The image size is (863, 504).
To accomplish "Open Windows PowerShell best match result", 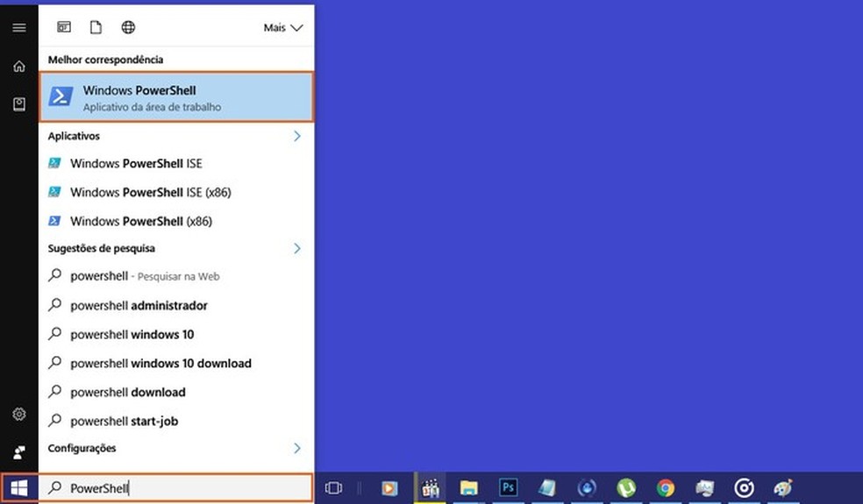I will click(176, 97).
